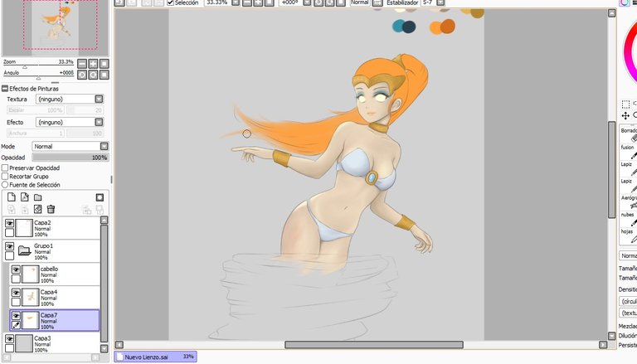This screenshot has width=637, height=364.
Task: Open the Textura dropdown
Action: click(99, 99)
